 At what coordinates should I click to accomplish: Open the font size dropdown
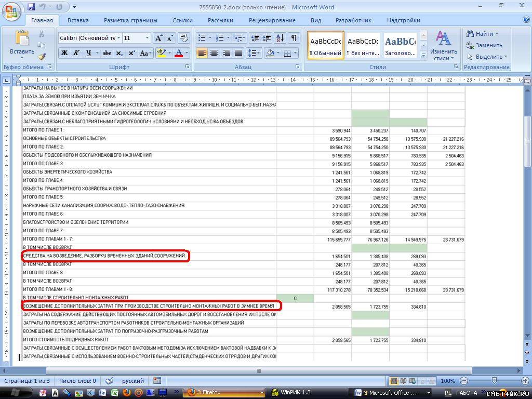coord(147,38)
